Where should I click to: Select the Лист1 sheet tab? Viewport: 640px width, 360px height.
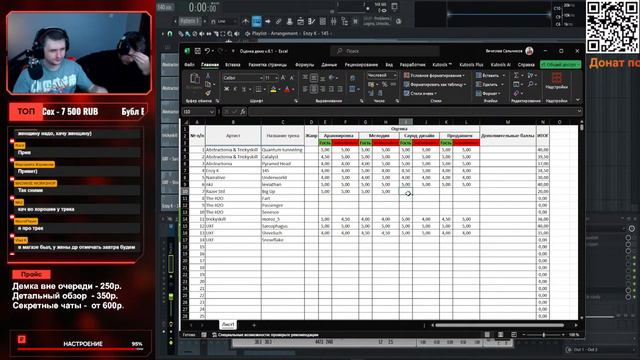(228, 324)
